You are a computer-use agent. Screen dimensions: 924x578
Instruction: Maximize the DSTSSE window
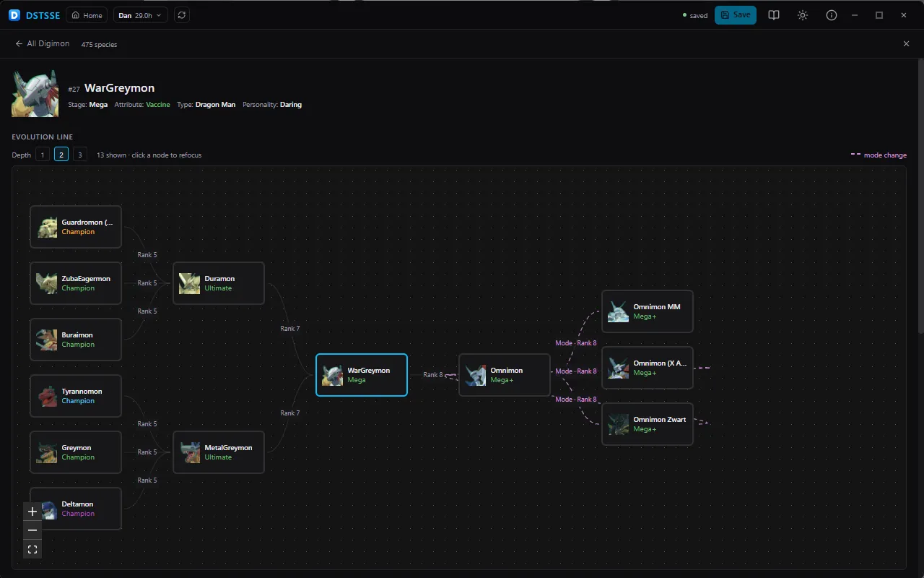coord(879,15)
